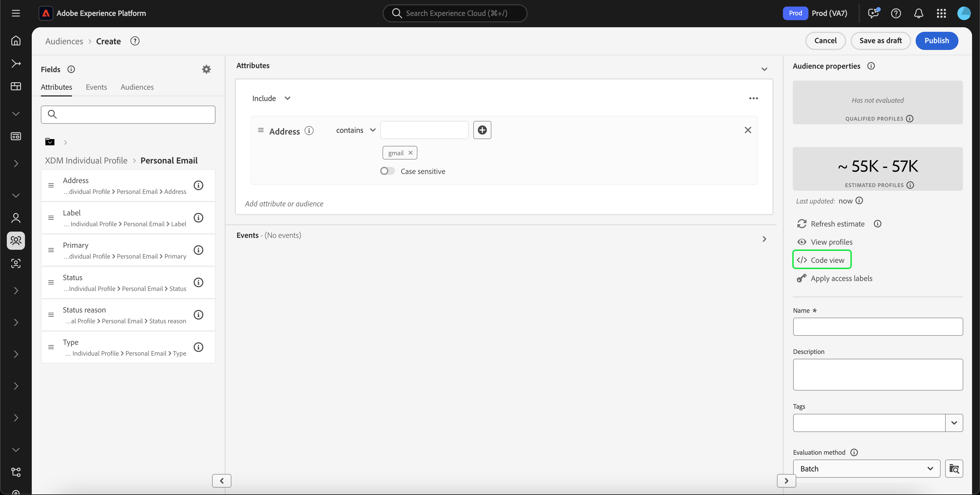This screenshot has height=495, width=980.
Task: Click the Publish button
Action: [936, 41]
